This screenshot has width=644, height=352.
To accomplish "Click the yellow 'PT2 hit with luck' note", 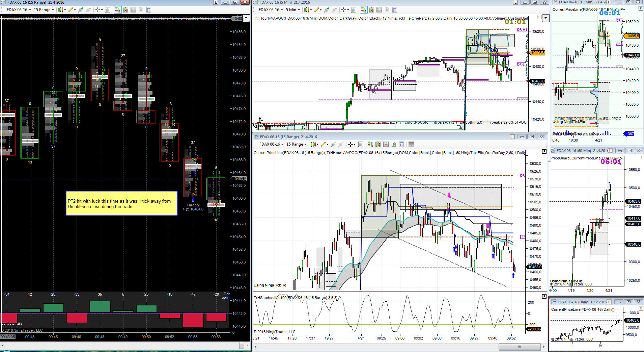I will [122, 203].
